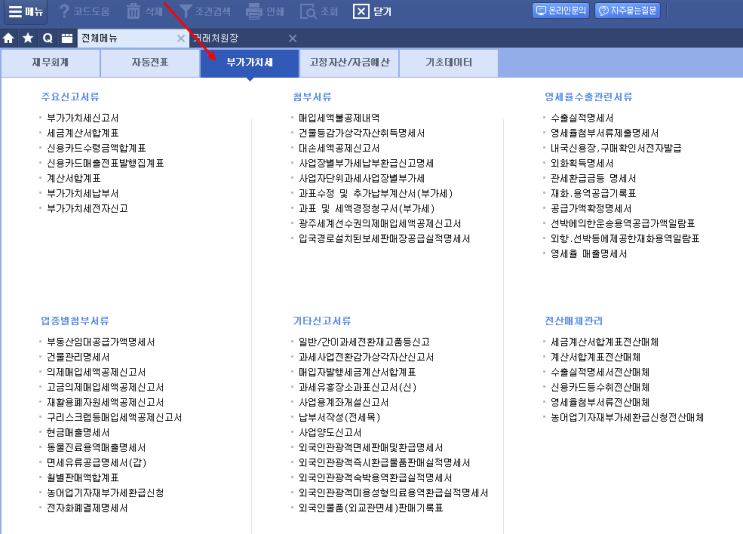Select the 고정자산/자금예산 tab

349,63
